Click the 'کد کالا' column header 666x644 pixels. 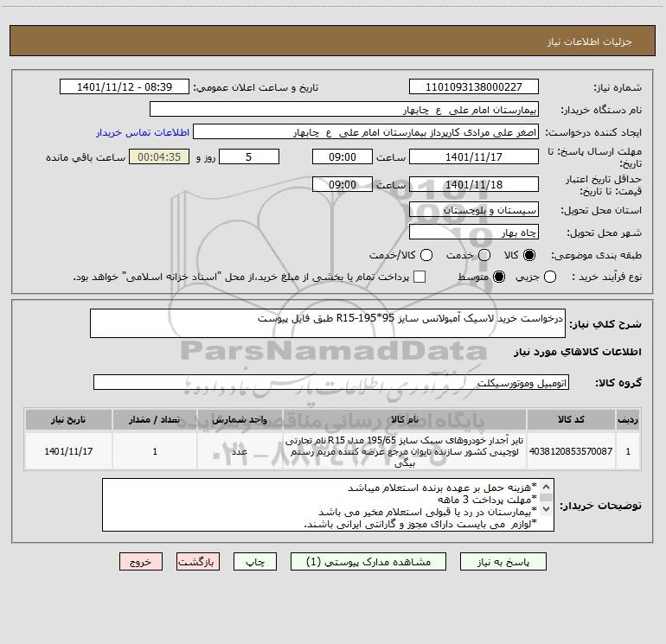[x=571, y=419]
